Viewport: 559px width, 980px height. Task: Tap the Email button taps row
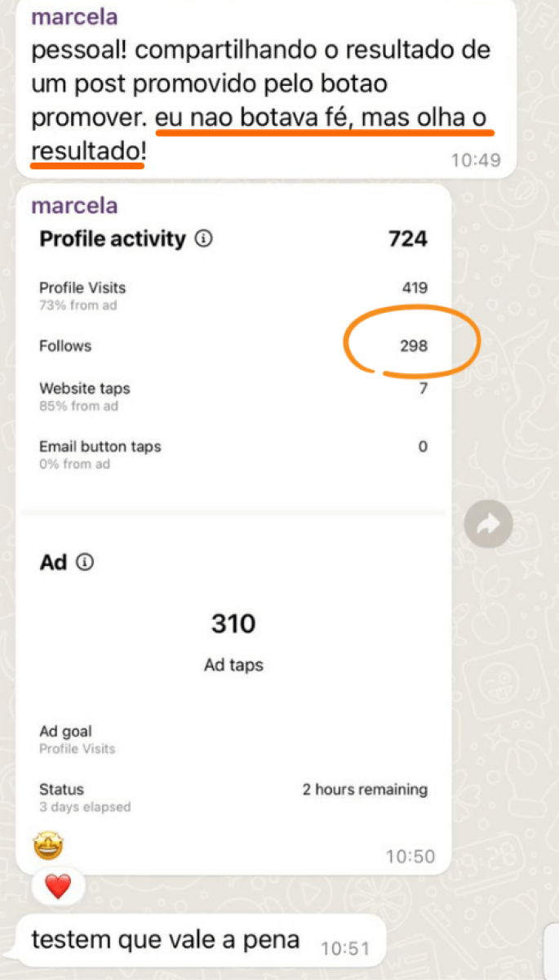tap(233, 455)
